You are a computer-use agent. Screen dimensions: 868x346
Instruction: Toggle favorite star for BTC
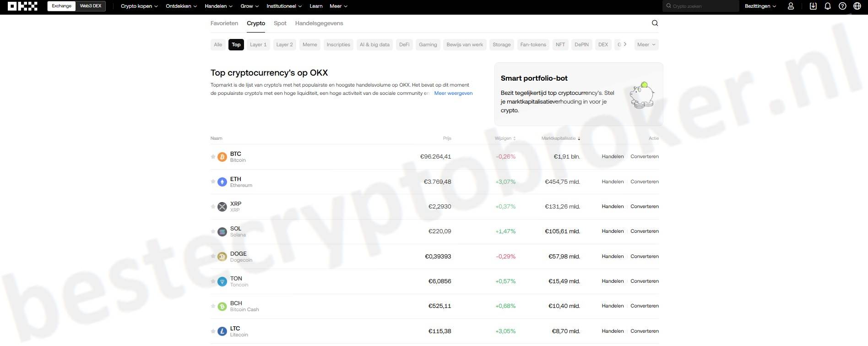pos(213,157)
